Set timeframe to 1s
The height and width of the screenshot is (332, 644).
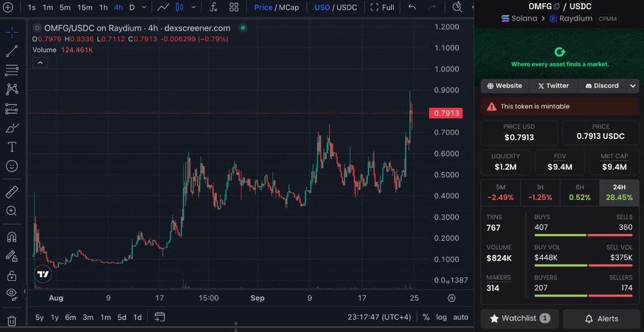(32, 7)
